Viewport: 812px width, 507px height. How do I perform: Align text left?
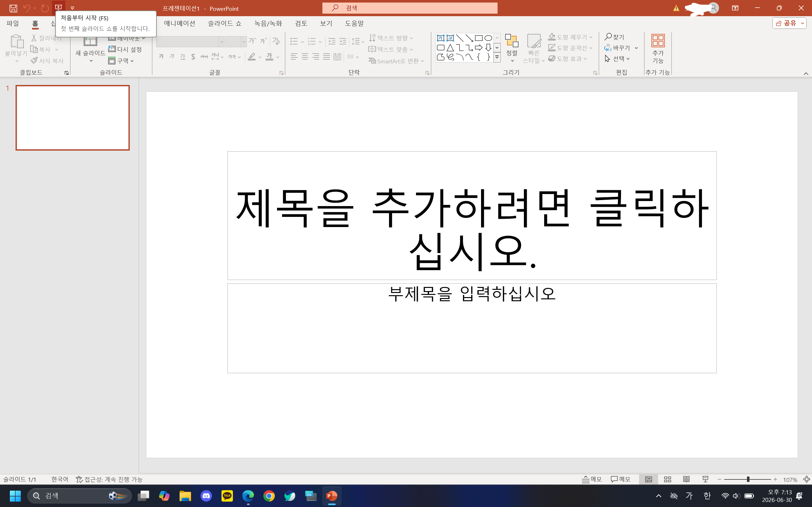pyautogui.click(x=294, y=56)
